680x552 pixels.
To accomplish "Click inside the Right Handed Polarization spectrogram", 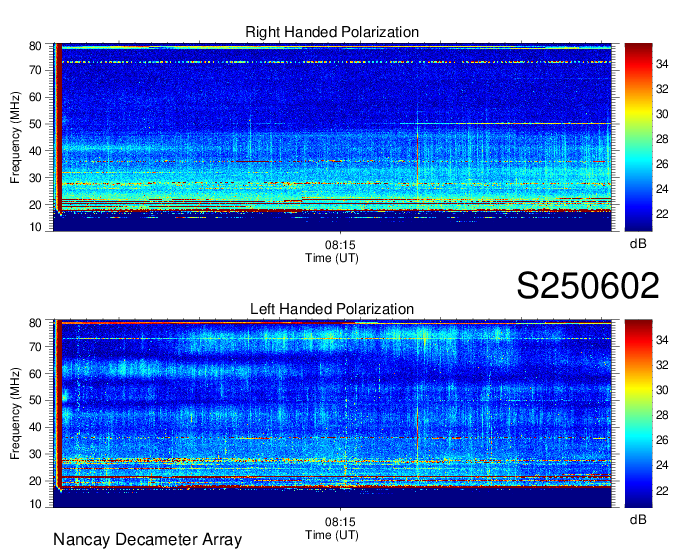I will [x=332, y=137].
